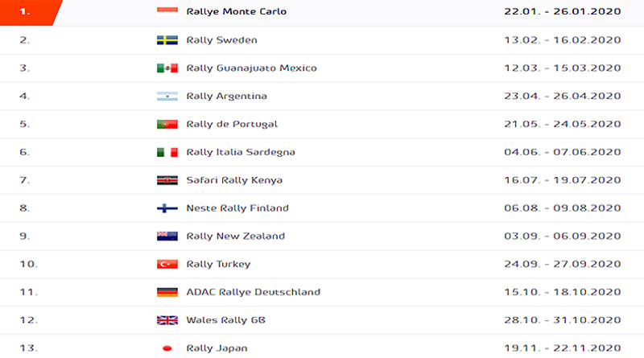The height and width of the screenshot is (358, 644).
Task: Open ADAC Rallye Deutschland entry
Action: coord(253,292)
